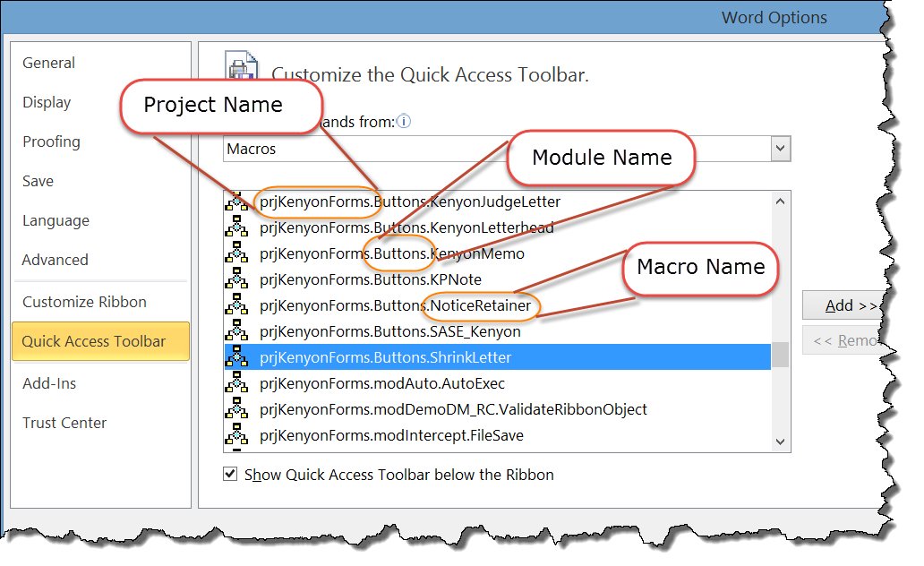Viewport: 924px width, 566px height.
Task: Click the Macros combo box field
Action: coord(507,149)
